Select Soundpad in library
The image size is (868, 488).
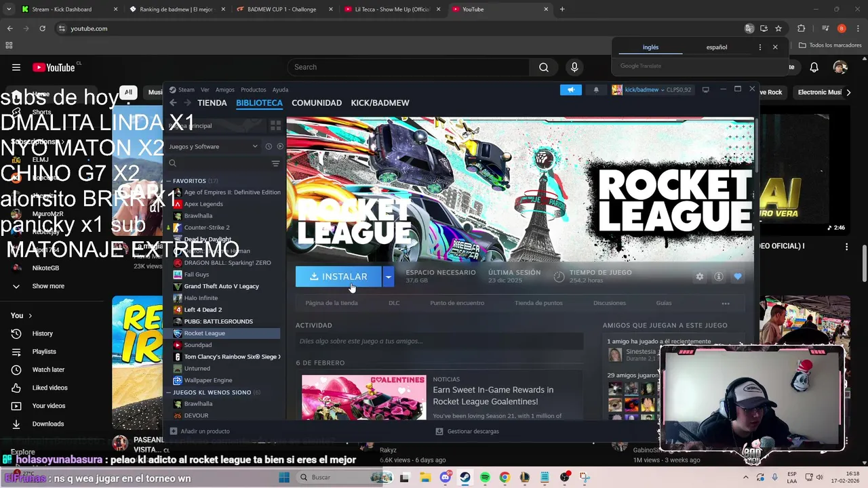(197, 345)
